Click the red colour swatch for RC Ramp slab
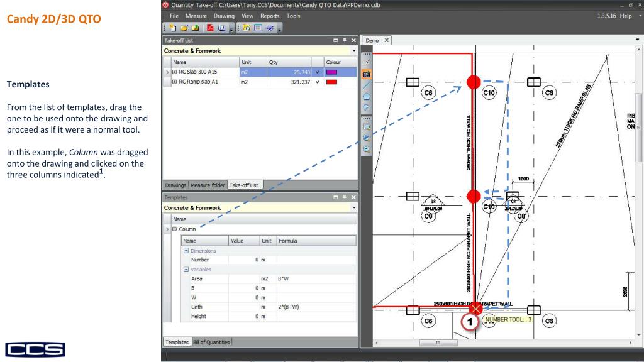Screen dimensions: 644x362 [331, 82]
